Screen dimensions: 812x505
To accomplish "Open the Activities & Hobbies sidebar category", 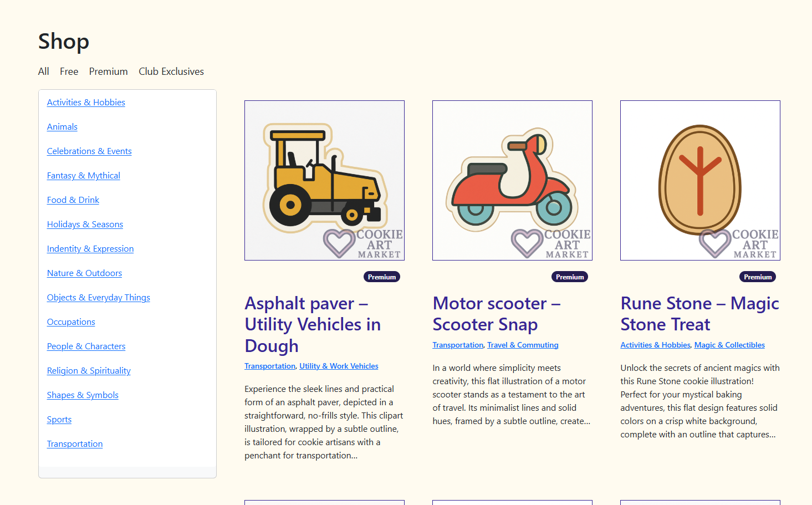I will click(86, 103).
